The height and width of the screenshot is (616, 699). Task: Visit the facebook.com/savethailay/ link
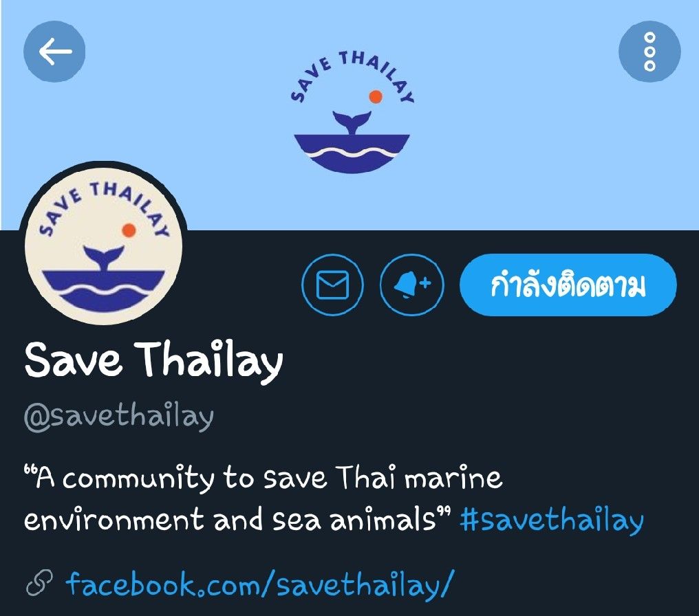coord(260,584)
